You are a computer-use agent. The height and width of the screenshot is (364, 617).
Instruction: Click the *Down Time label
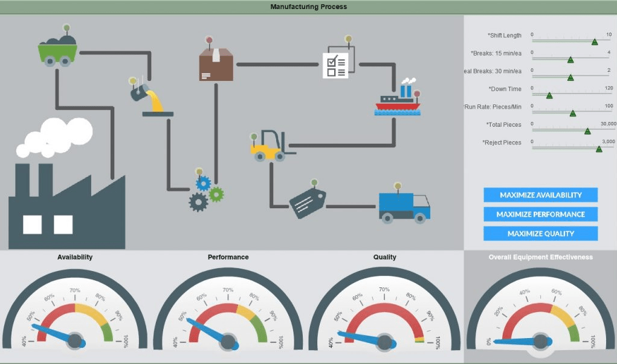[505, 89]
